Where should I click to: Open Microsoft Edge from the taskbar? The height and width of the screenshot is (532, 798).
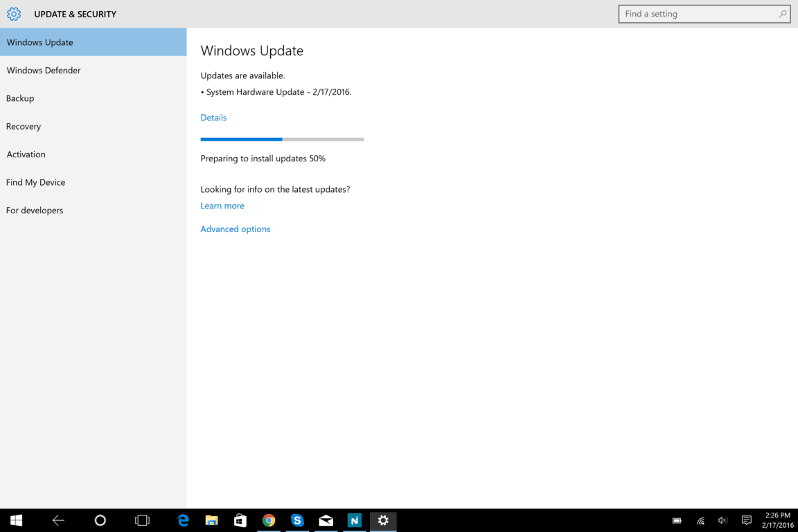coord(183,520)
